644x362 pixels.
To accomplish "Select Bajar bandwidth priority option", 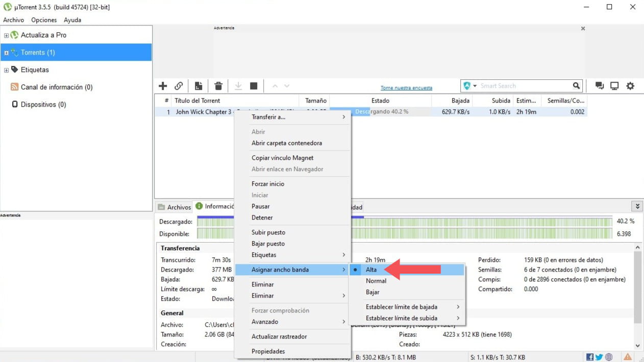I will tap(407, 292).
